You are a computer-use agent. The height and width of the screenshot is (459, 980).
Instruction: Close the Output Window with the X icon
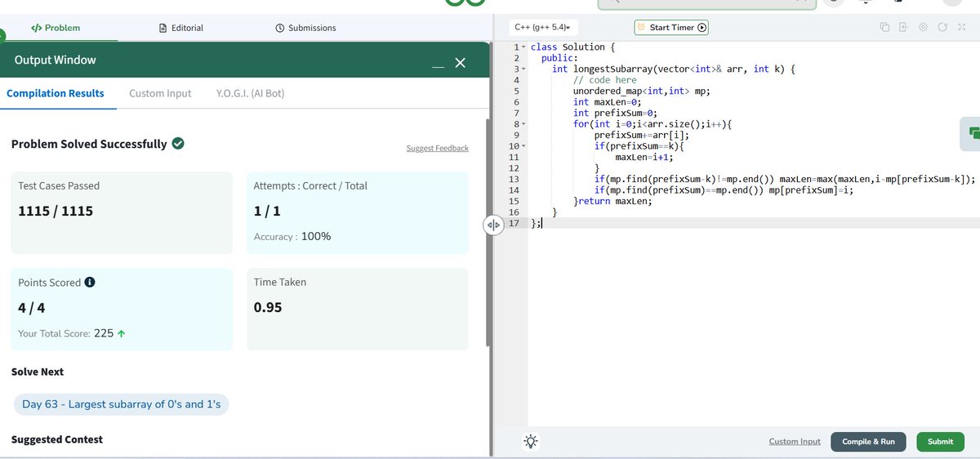click(x=460, y=63)
